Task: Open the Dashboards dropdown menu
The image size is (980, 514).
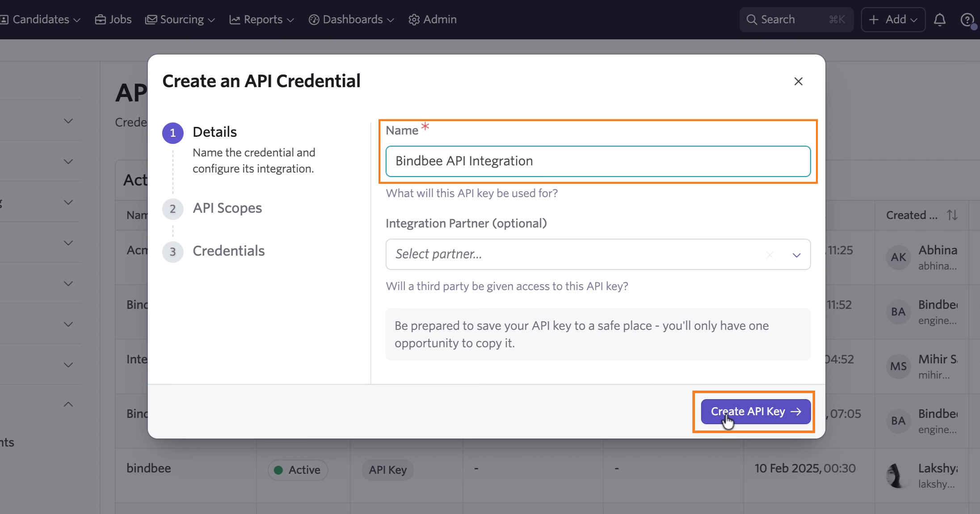Action: point(352,20)
